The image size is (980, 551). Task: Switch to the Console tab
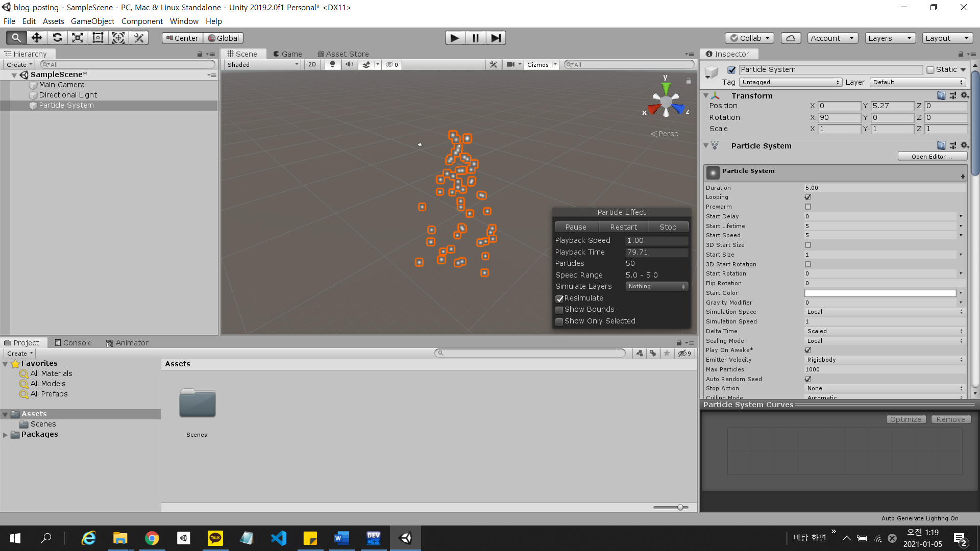pyautogui.click(x=73, y=343)
